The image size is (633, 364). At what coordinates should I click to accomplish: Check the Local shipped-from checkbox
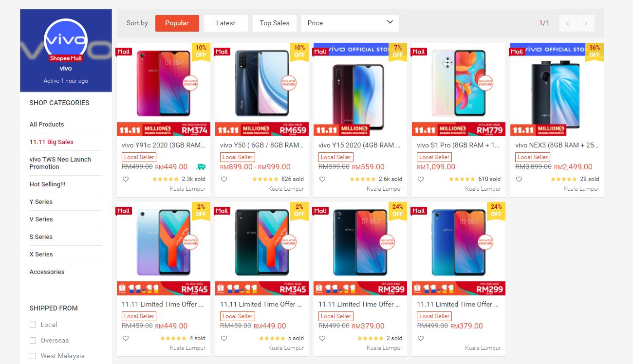click(33, 325)
